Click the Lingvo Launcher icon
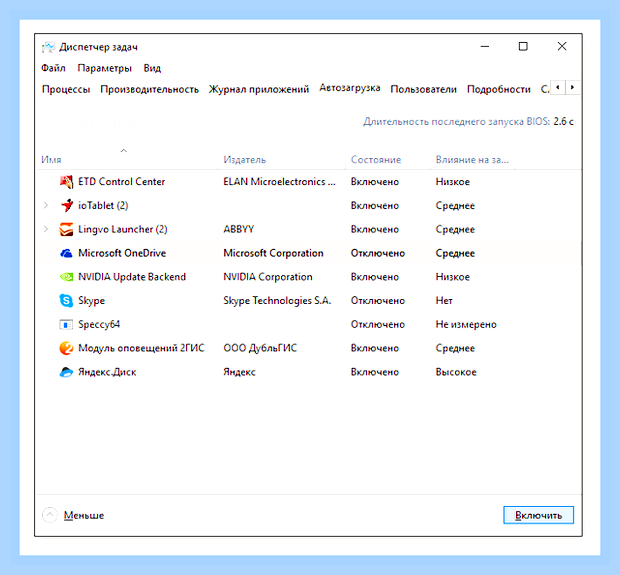 pos(66,229)
